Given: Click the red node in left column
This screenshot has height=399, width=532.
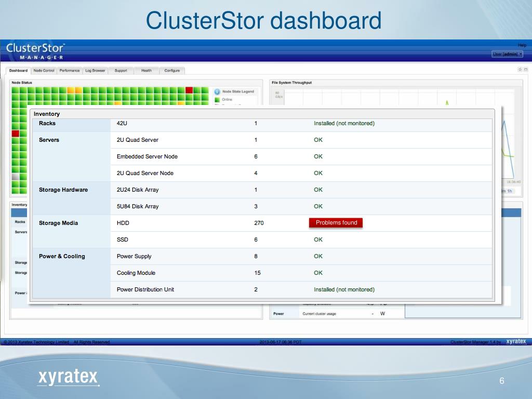Looking at the screenshot, I should [15, 134].
